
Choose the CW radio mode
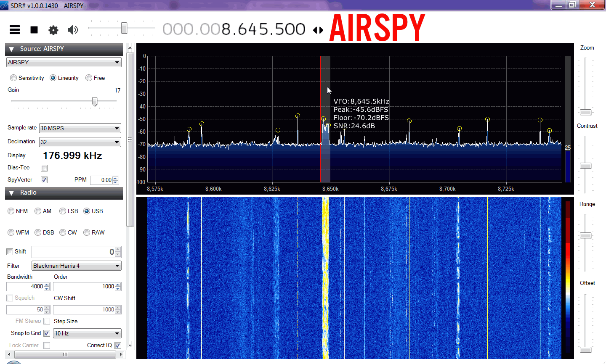(63, 232)
